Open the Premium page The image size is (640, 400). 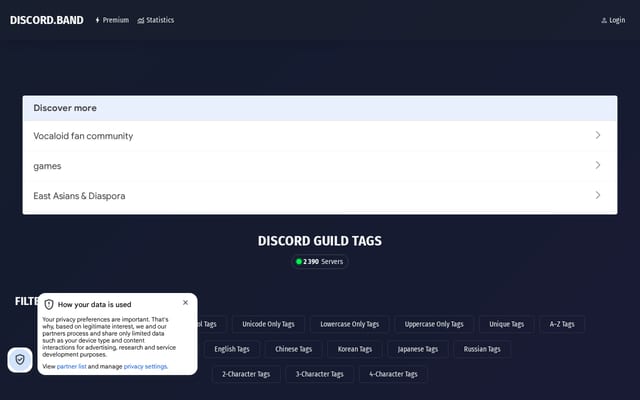pos(112,20)
